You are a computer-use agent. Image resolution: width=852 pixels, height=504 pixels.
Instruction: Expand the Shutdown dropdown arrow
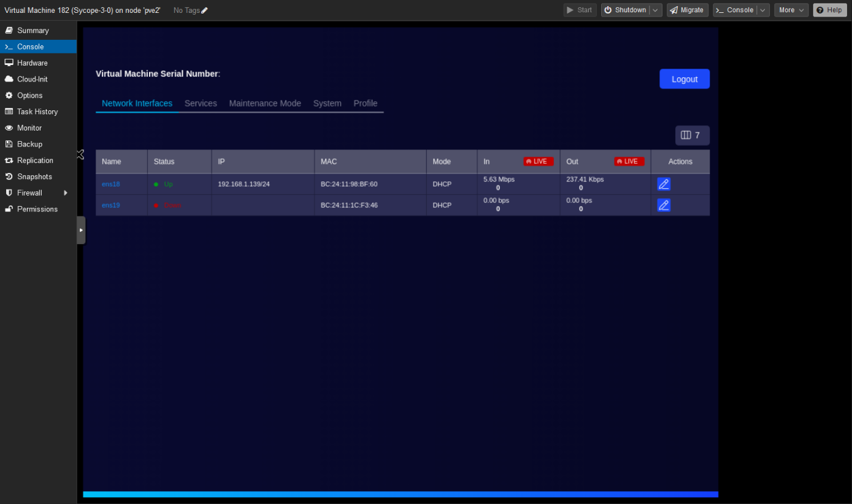(656, 10)
